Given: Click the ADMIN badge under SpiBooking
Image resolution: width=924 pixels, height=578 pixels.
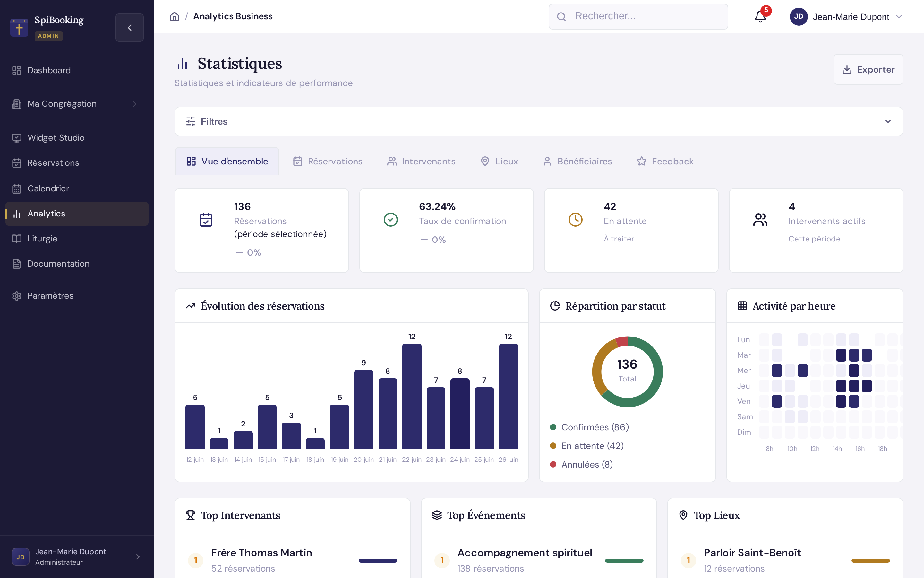Looking at the screenshot, I should (48, 36).
